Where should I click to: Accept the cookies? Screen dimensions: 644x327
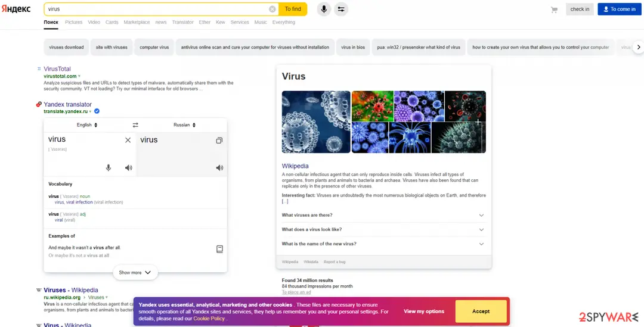(x=481, y=312)
